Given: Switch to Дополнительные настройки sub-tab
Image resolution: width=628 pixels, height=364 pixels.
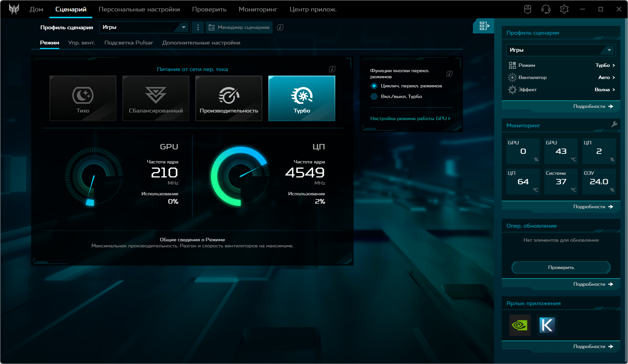Looking at the screenshot, I should (201, 43).
